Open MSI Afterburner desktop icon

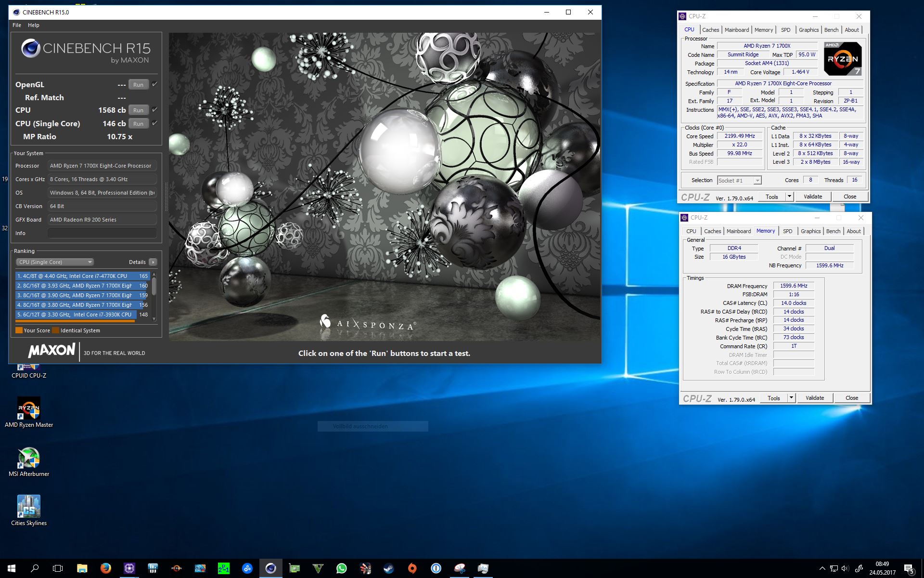pyautogui.click(x=29, y=459)
